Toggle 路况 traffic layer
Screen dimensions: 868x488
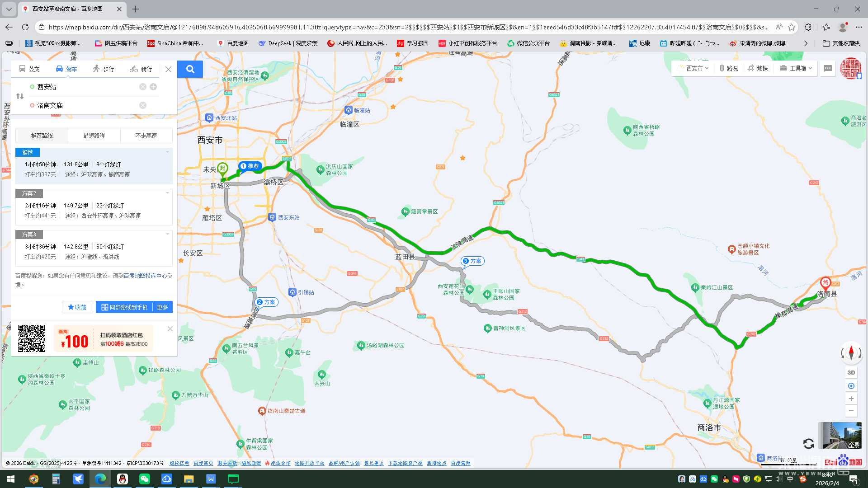pyautogui.click(x=728, y=68)
